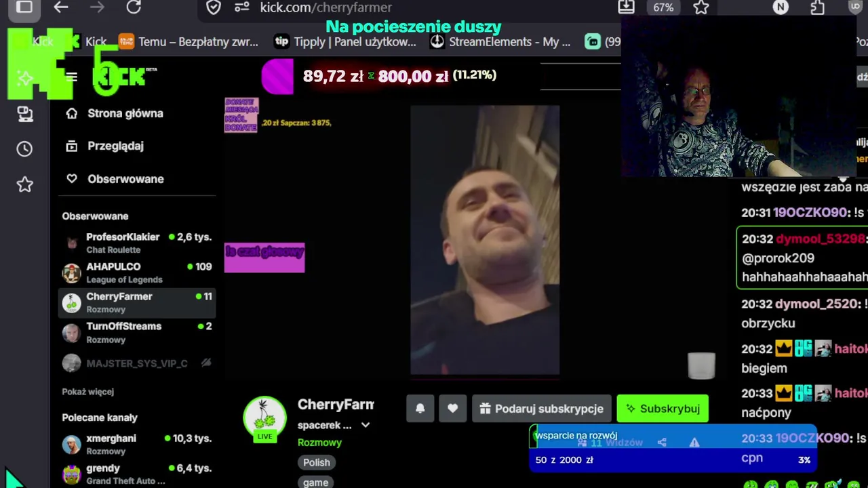This screenshot has width=868, height=488.
Task: Reload the page with the refresh icon
Action: 134,7
